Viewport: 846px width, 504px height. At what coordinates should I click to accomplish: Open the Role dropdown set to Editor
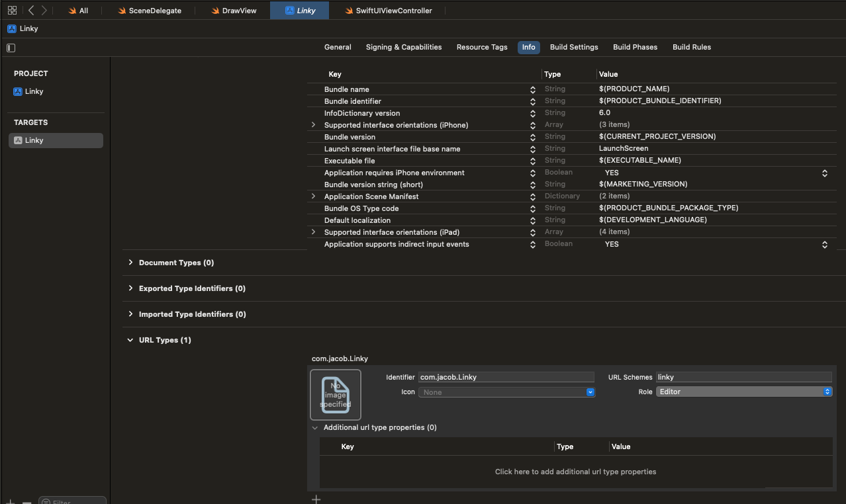pos(743,392)
